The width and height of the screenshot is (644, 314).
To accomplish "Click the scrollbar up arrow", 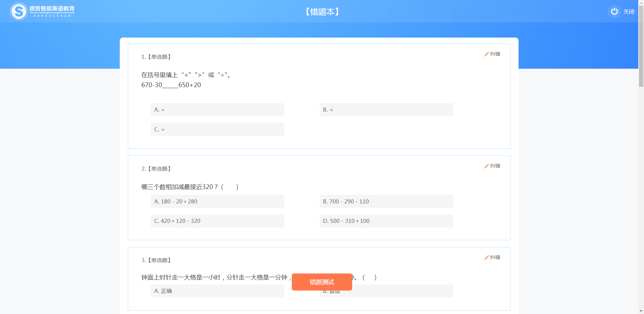I will (x=641, y=2).
